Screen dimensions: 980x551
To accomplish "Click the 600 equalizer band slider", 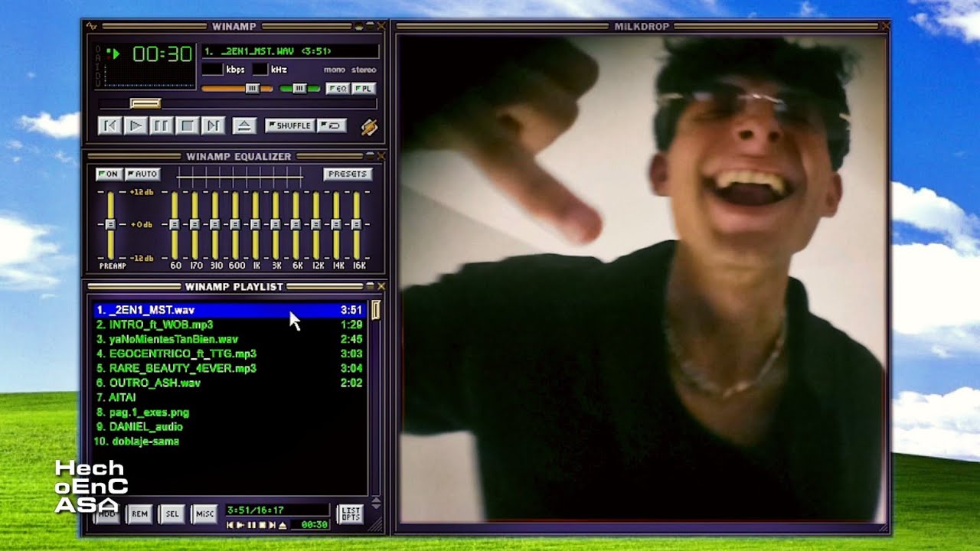I will [x=235, y=225].
